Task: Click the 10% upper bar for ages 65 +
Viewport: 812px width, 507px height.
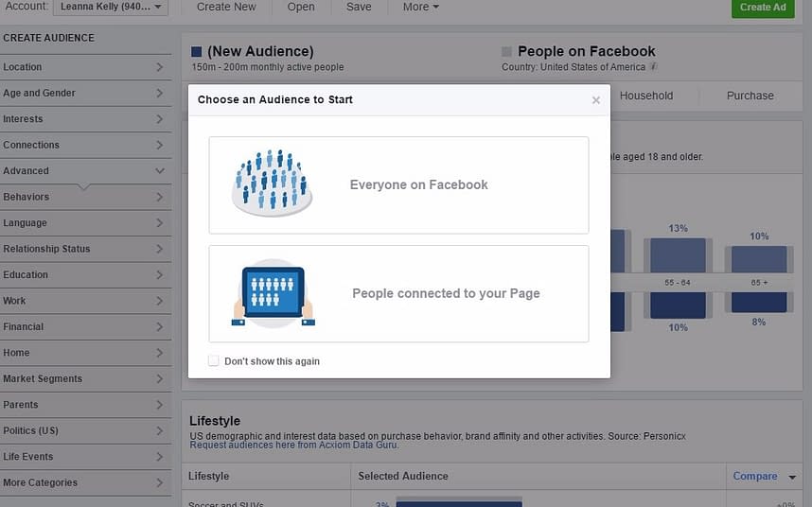Action: tap(759, 259)
